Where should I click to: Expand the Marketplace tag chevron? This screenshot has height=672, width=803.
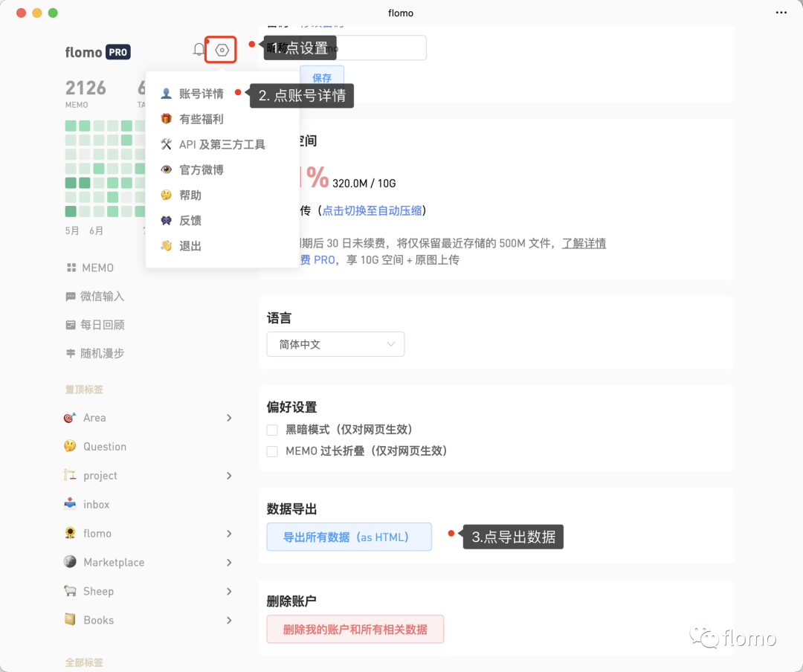[229, 563]
